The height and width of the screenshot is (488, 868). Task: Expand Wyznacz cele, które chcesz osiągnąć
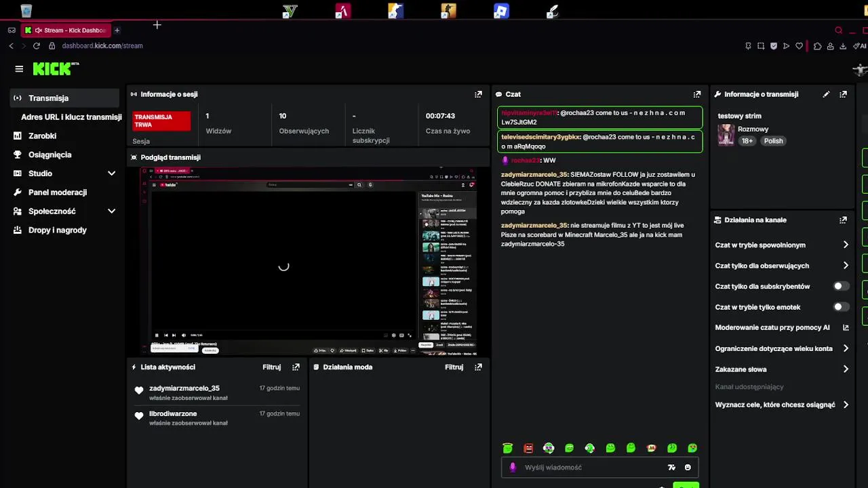[x=846, y=405]
